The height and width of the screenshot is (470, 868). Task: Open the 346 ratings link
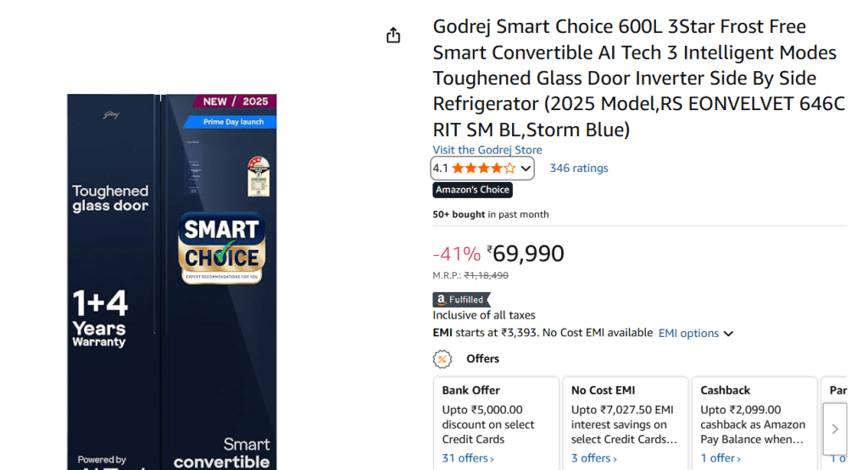click(578, 168)
